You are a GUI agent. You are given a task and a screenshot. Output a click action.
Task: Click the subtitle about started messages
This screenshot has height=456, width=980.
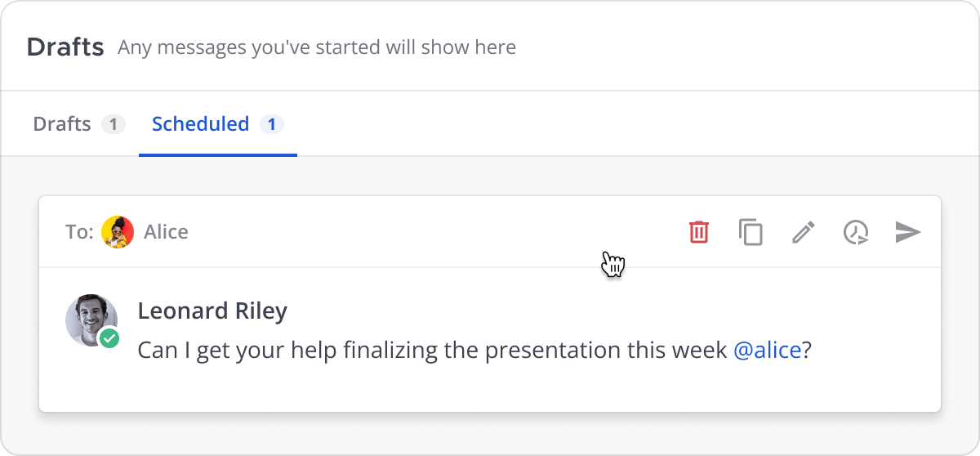(317, 47)
